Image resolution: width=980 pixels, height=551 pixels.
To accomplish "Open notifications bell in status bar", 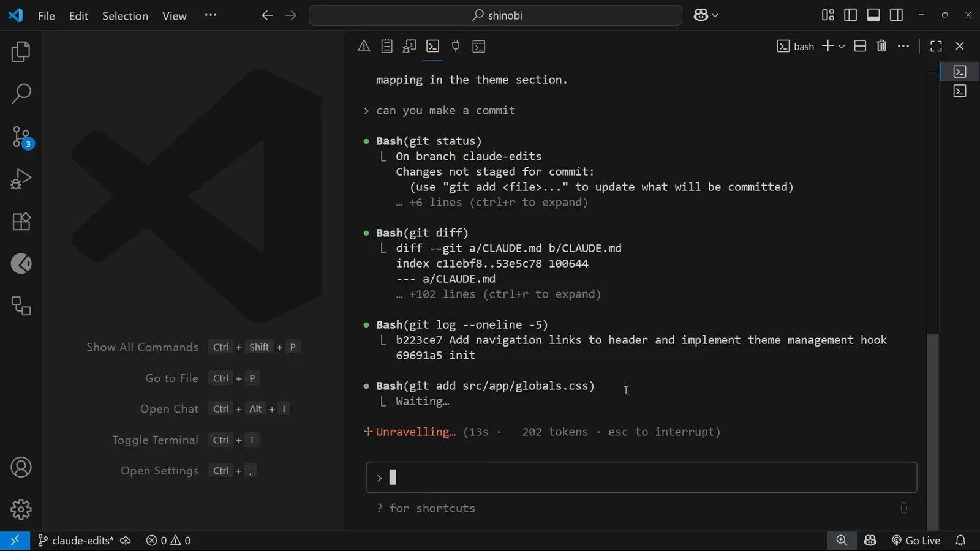I will point(960,541).
